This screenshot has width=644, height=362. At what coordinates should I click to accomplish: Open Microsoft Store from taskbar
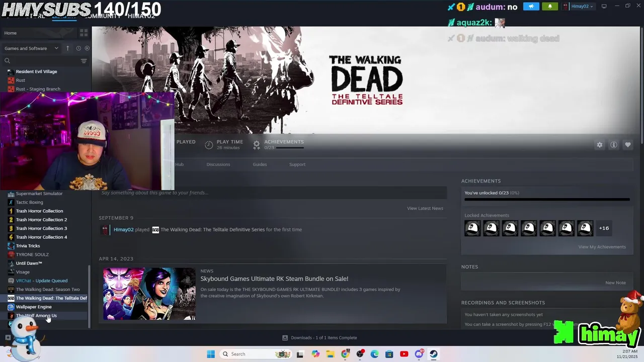point(389,354)
